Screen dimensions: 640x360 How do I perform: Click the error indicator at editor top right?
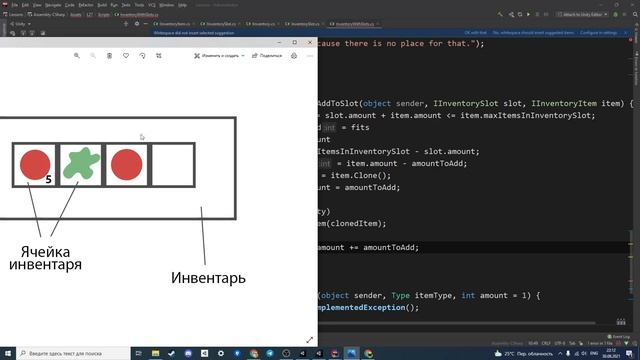pos(631,41)
